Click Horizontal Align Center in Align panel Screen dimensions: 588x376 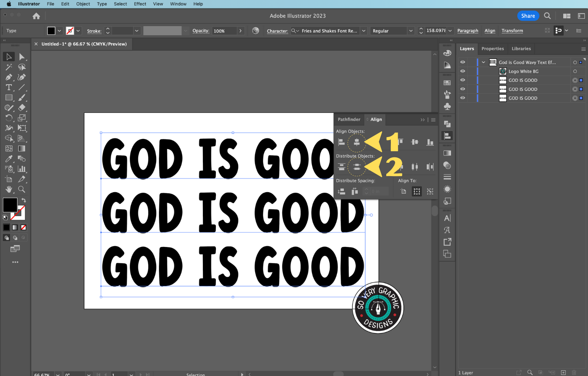click(356, 142)
